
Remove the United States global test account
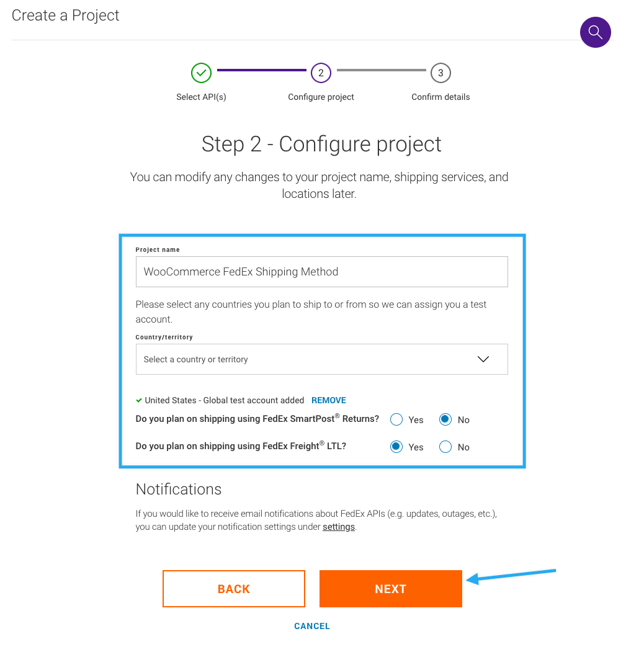[x=328, y=400]
